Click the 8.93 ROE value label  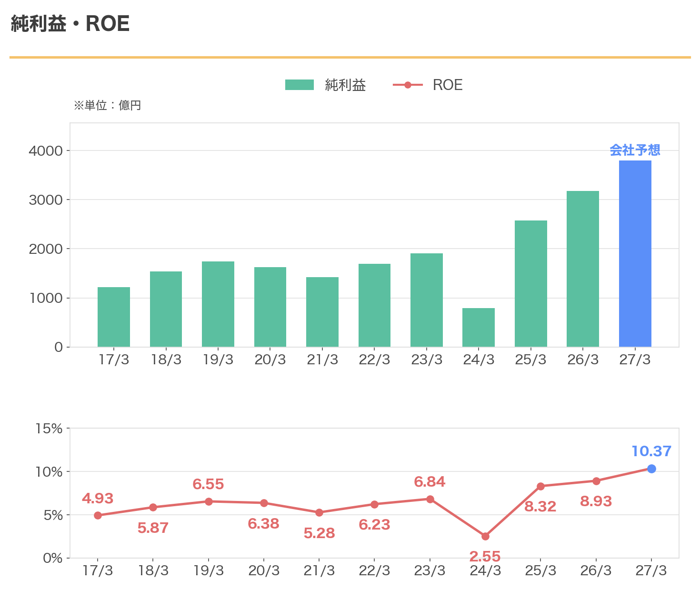(596, 501)
